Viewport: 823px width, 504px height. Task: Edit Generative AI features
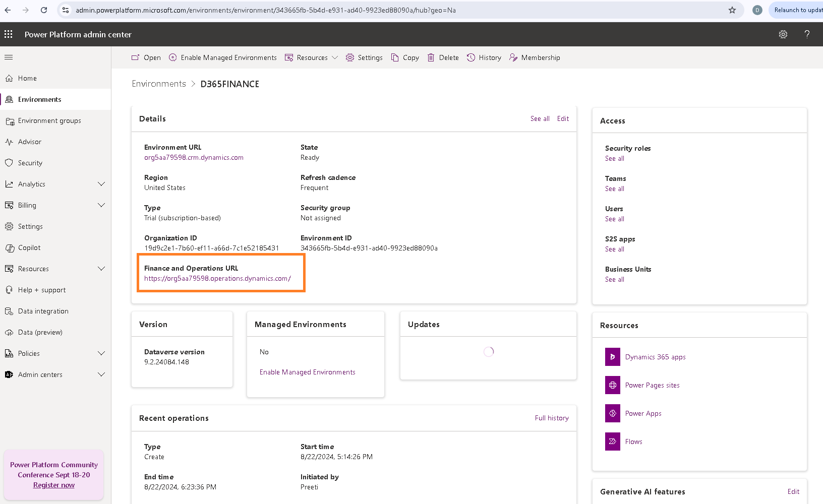[793, 491]
